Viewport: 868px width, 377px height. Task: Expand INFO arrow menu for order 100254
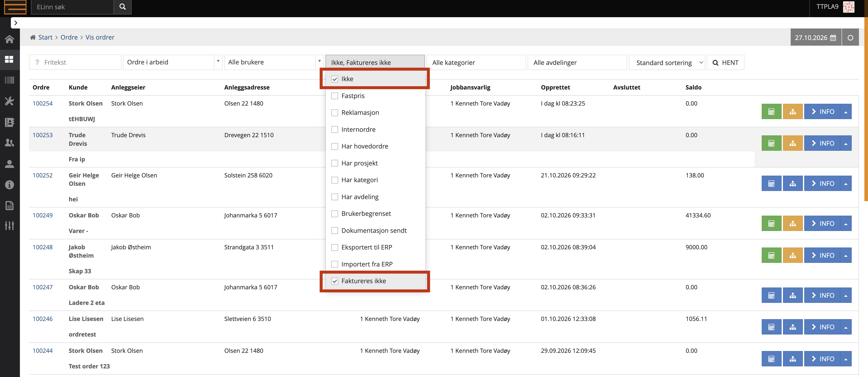(846, 111)
